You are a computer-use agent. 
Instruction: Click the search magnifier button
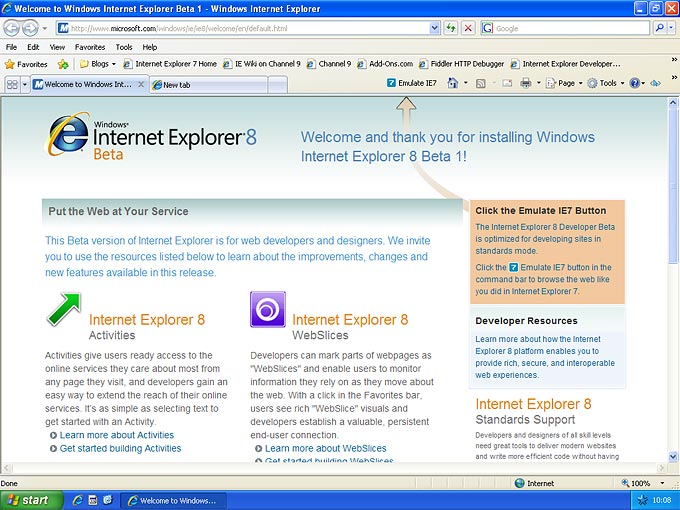(660, 29)
